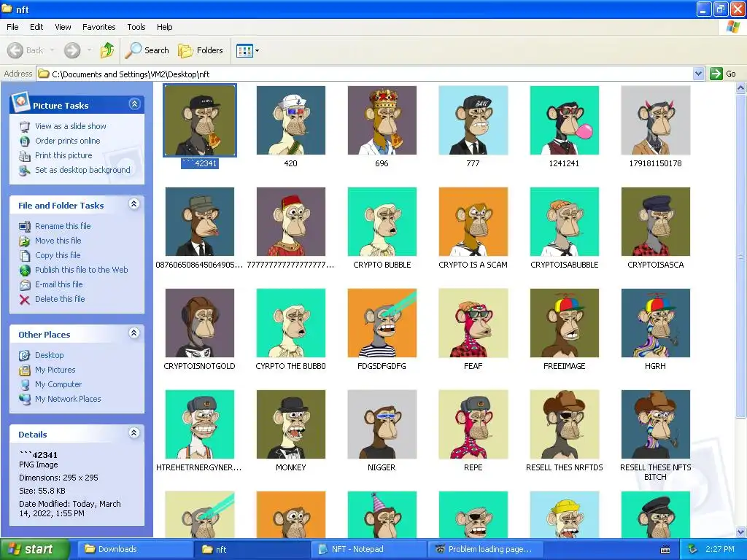
Task: Select the FDGSDFGDFG laser-eyes thumbnail
Action: 382,323
